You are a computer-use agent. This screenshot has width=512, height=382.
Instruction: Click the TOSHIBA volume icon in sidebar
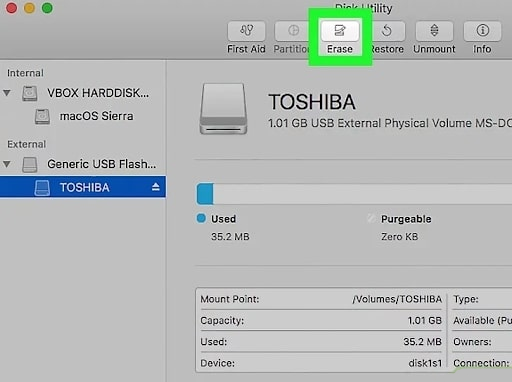(x=42, y=188)
